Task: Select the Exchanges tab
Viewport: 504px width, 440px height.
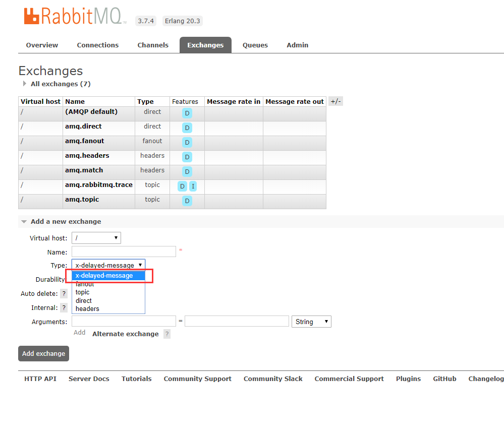Action: 205,45
